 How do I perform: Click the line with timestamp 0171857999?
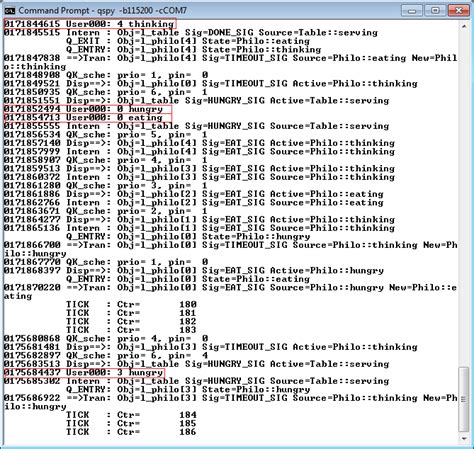tap(199, 152)
